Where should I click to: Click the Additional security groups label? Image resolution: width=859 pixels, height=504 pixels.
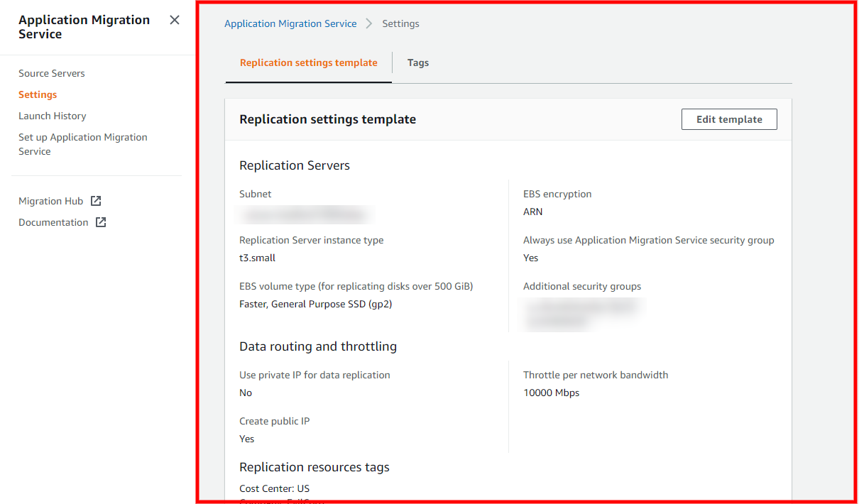[582, 286]
